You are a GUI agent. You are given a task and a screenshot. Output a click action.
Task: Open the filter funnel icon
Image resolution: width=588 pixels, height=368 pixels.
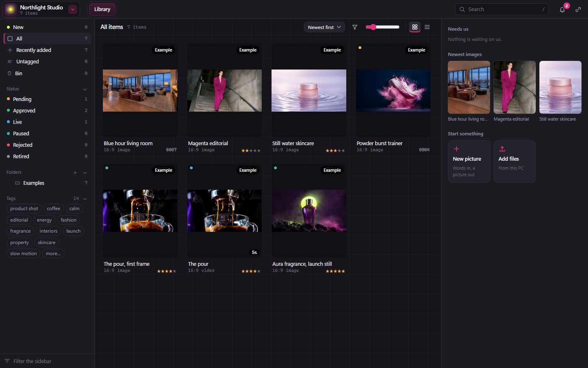pos(355,27)
